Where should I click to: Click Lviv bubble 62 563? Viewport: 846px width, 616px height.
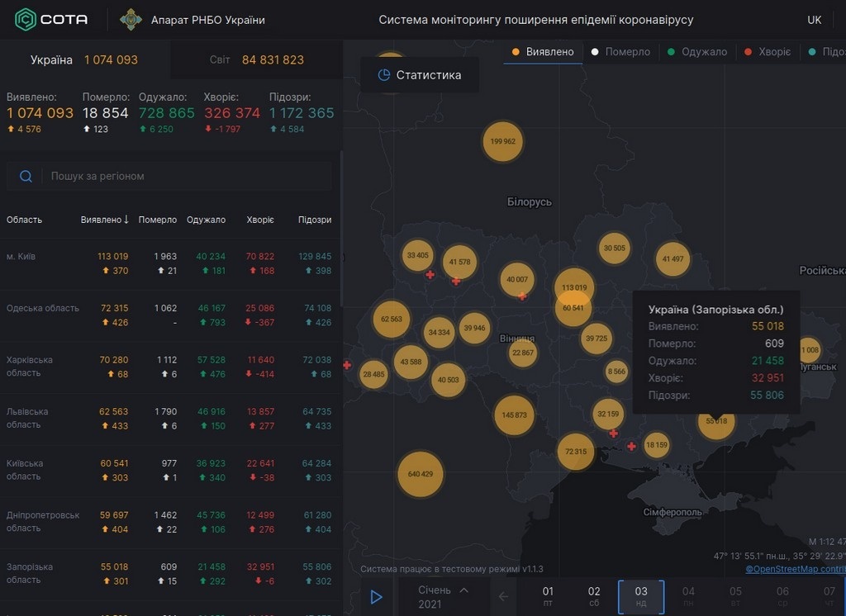point(392,319)
